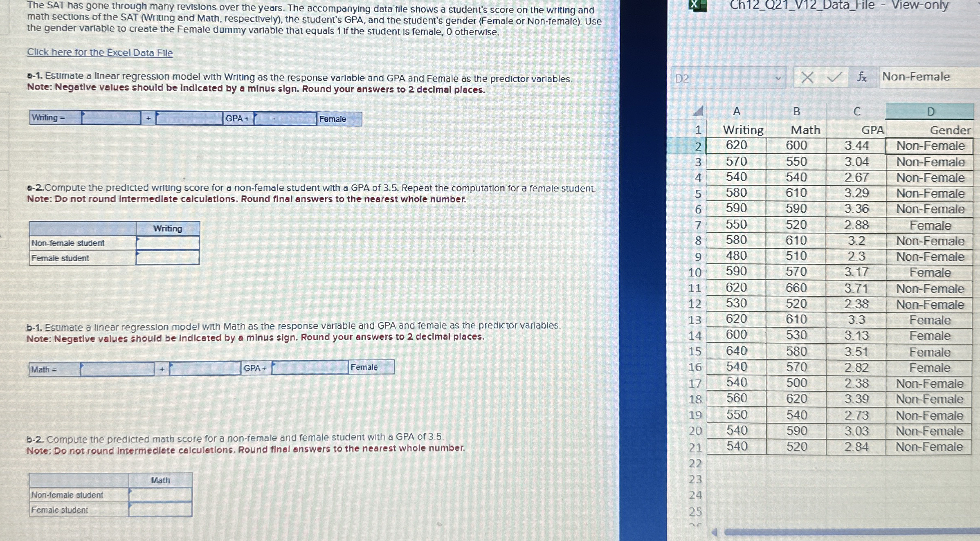Click formula bar showing Non-Female
The height and width of the screenshot is (541, 980).
point(928,77)
